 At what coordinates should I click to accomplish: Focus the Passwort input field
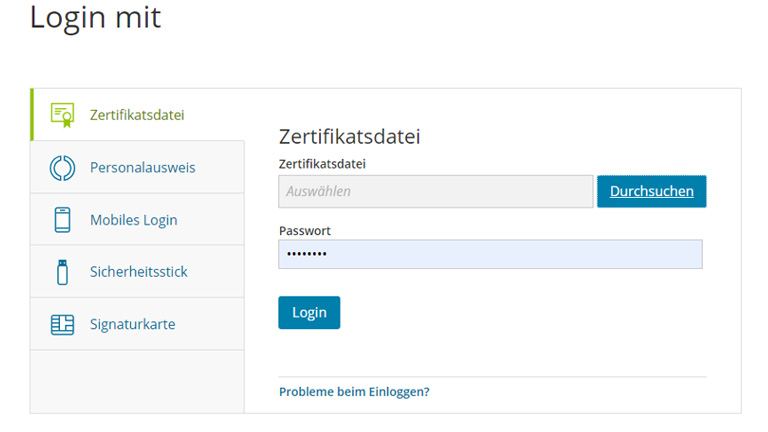490,254
